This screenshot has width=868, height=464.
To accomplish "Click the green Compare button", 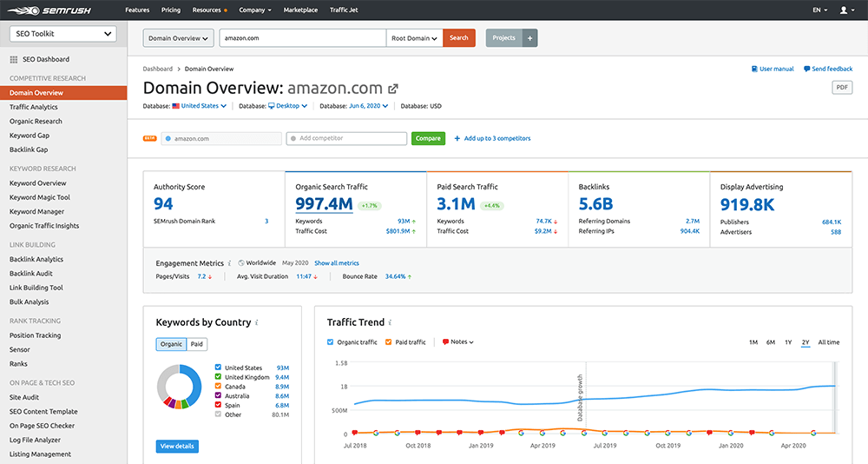I will pyautogui.click(x=429, y=138).
